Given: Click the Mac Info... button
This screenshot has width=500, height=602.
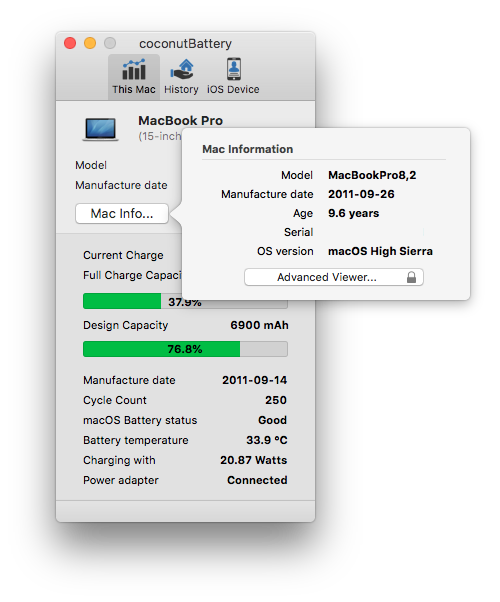Looking at the screenshot, I should [x=122, y=213].
